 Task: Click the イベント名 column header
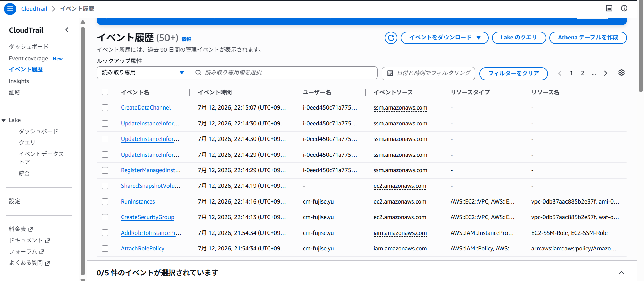click(135, 92)
